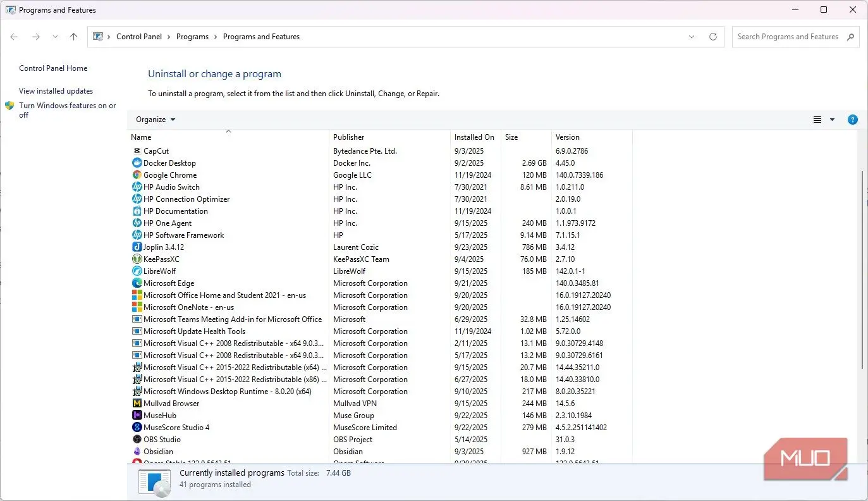Screen dimensions: 868x501
Task: Open the Control Panel Home link
Action: (53, 68)
